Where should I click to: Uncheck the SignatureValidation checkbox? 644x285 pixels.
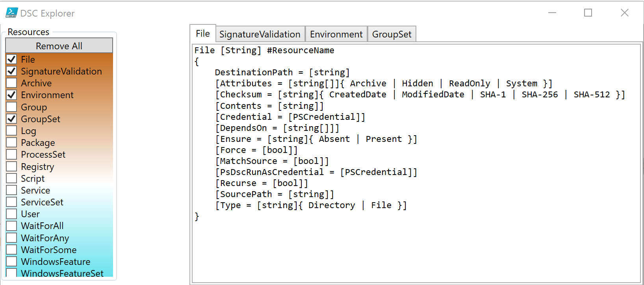tap(11, 71)
